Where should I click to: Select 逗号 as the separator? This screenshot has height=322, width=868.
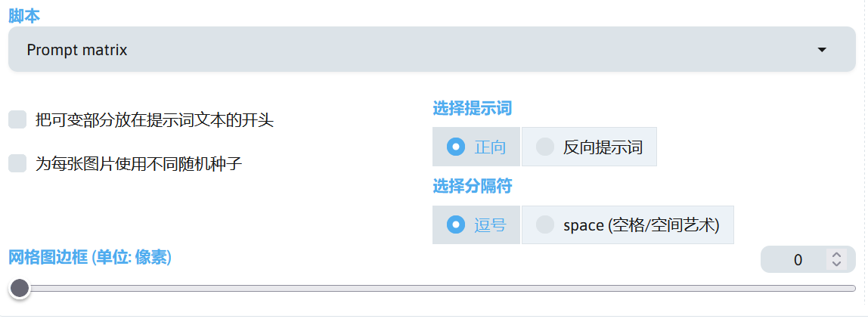[456, 224]
